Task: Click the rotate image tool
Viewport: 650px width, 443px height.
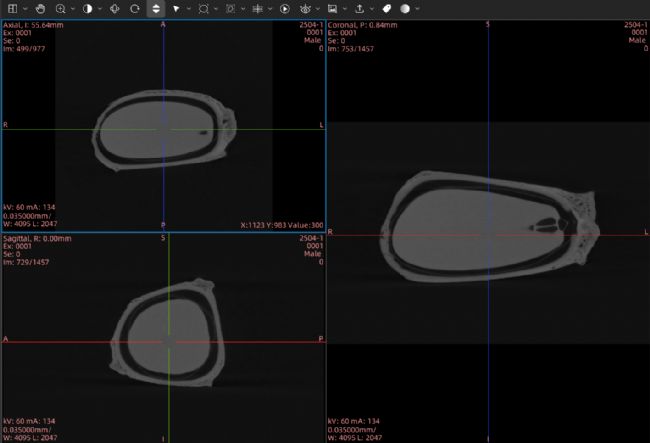Action: pyautogui.click(x=134, y=8)
